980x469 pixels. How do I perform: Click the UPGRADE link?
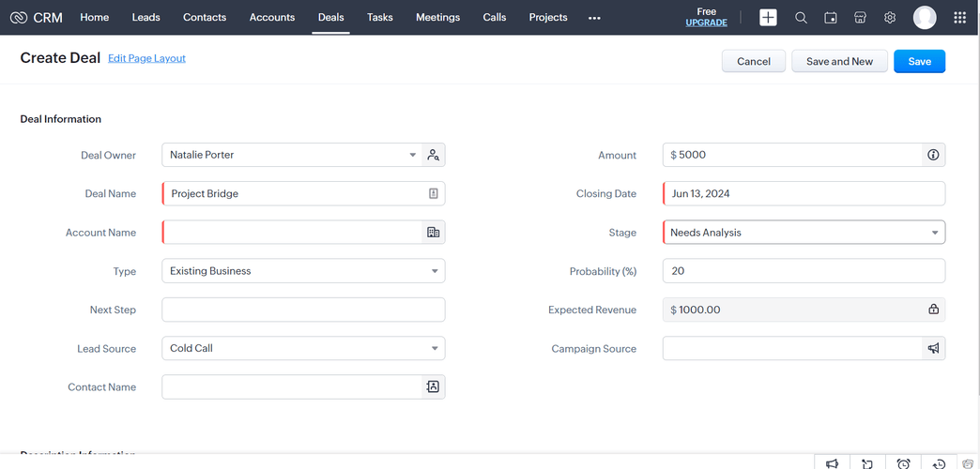706,23
